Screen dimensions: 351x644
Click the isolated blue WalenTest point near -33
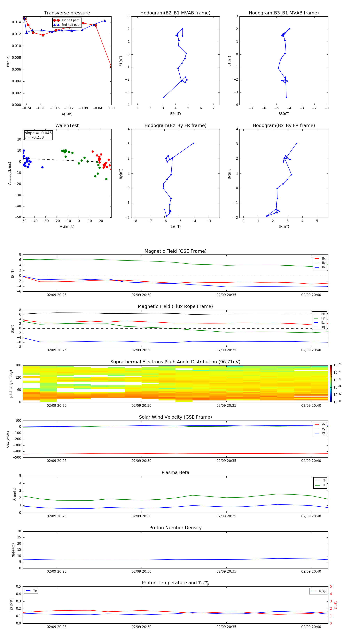pyautogui.click(x=43, y=167)
